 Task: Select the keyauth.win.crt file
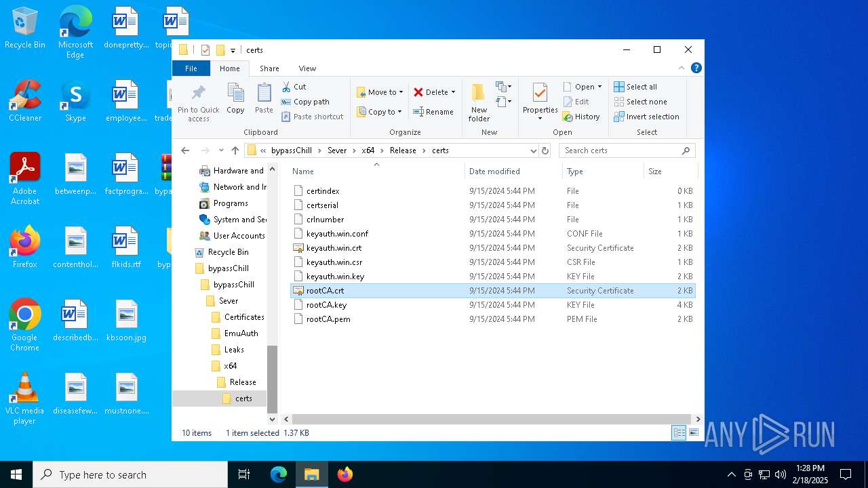pos(493,248)
